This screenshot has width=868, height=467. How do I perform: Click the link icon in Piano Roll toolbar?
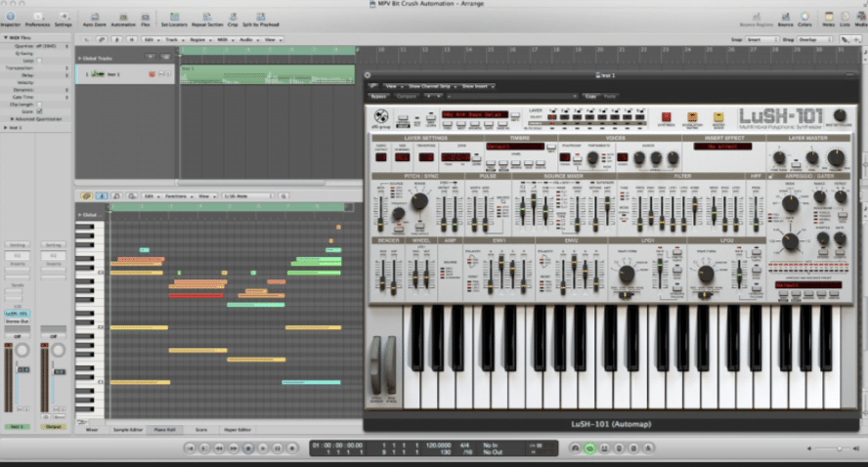[x=86, y=195]
